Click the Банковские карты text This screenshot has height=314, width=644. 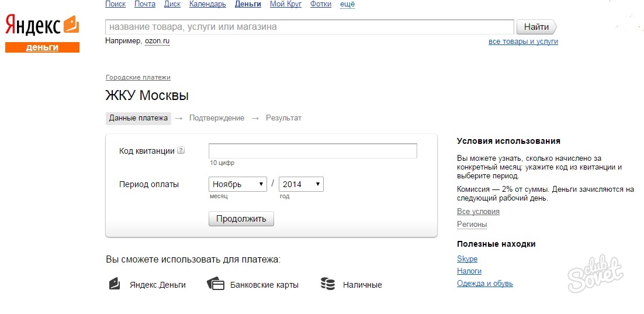coord(265,285)
